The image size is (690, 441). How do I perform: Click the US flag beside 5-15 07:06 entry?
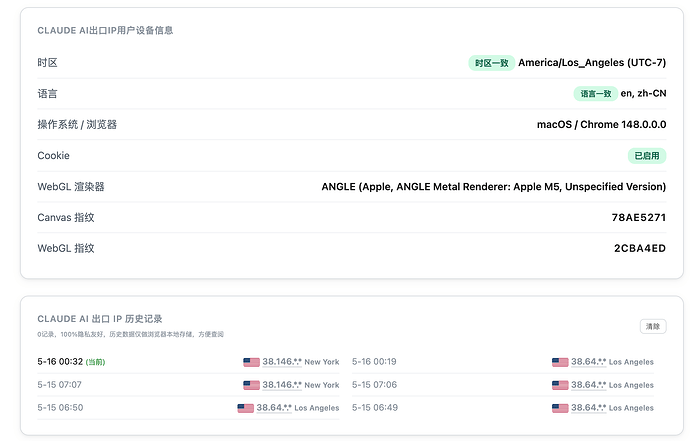560,385
